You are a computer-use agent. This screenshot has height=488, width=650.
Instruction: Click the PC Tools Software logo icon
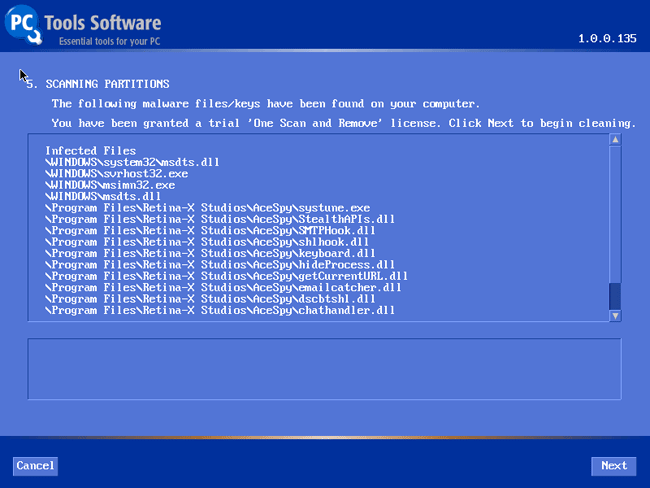click(23, 24)
